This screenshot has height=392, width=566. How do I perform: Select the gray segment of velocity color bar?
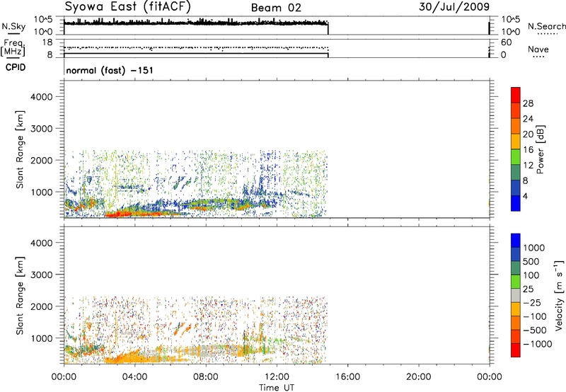516,296
